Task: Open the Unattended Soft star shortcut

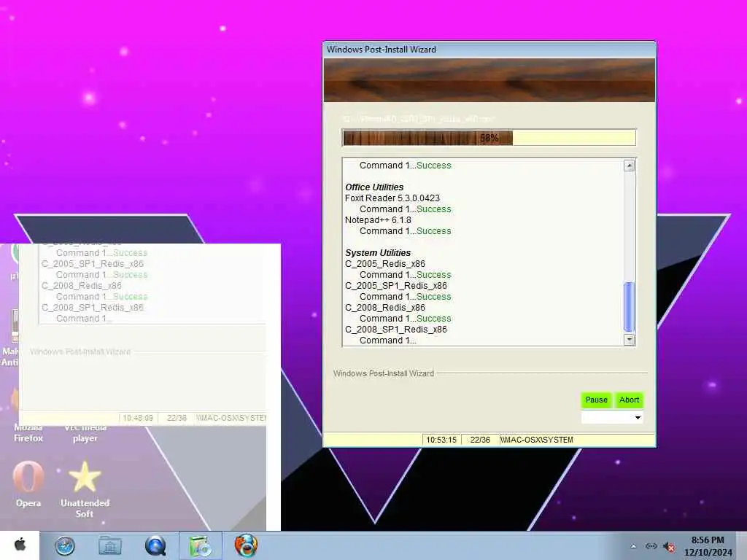Action: coord(85,489)
